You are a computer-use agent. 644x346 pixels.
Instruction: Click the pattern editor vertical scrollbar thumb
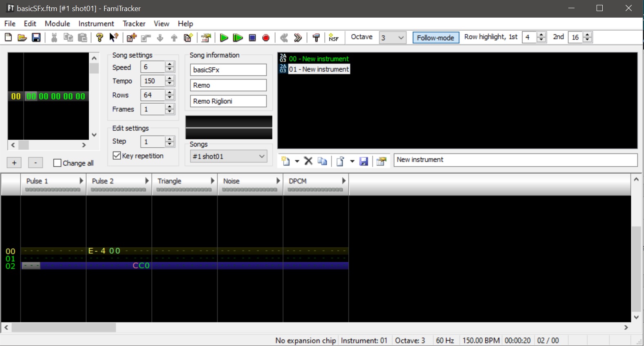(636, 269)
